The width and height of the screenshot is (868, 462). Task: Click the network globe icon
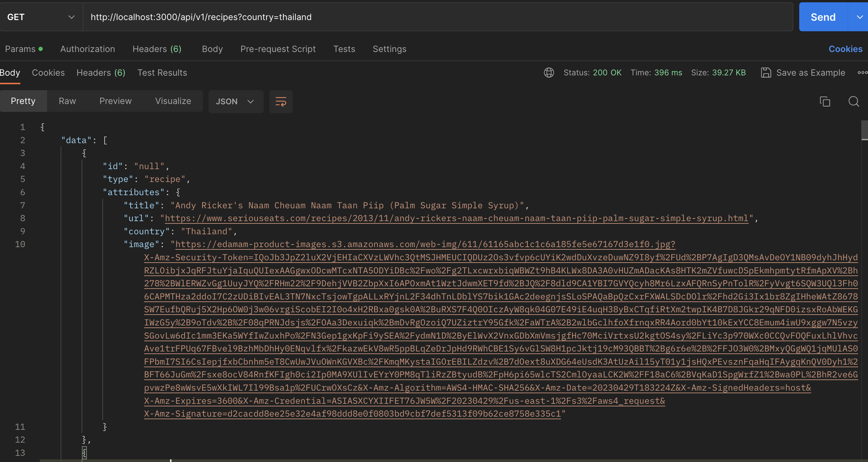[549, 73]
